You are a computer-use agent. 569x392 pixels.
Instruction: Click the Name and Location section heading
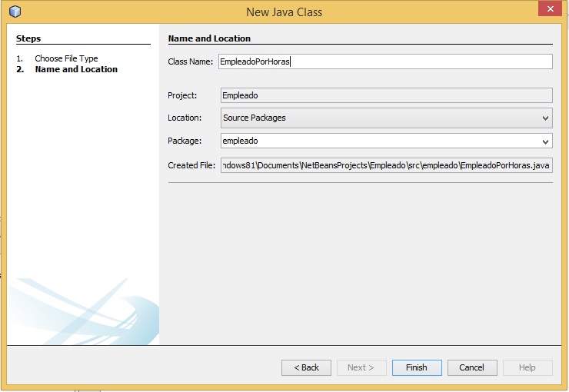209,38
